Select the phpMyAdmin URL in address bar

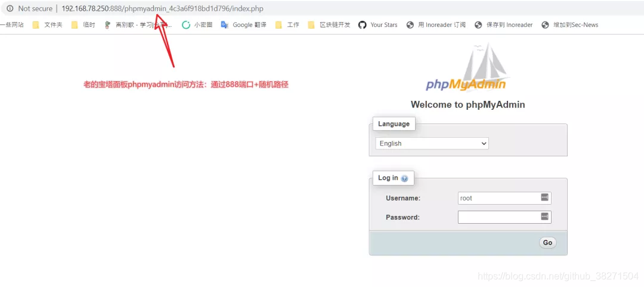[x=163, y=8]
